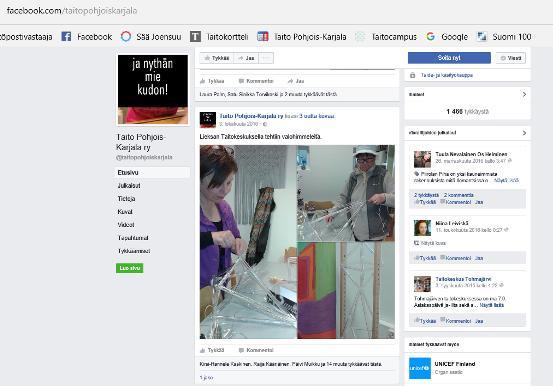Like the Taitokeskus Tohmajärvi post
The height and width of the screenshot is (386, 553).
coord(426,321)
